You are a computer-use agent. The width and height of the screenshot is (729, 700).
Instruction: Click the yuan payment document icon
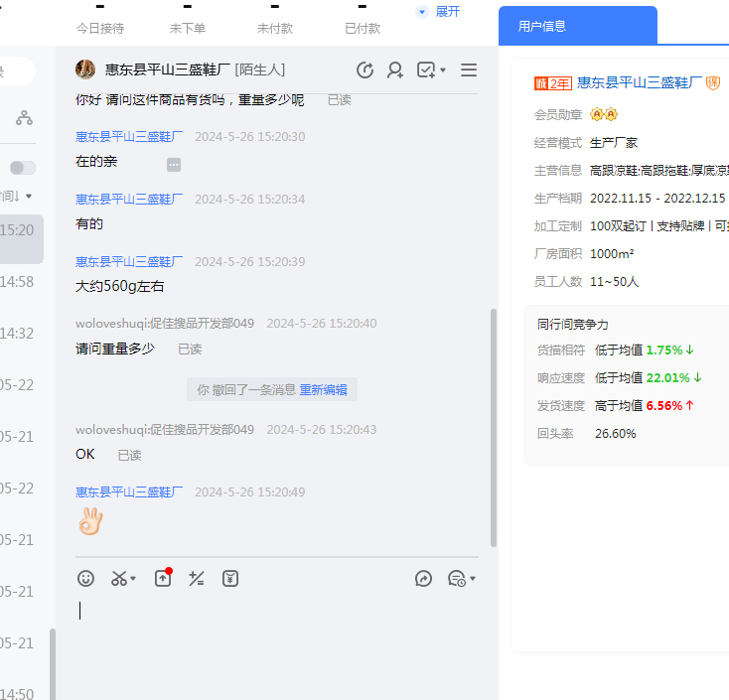[230, 578]
